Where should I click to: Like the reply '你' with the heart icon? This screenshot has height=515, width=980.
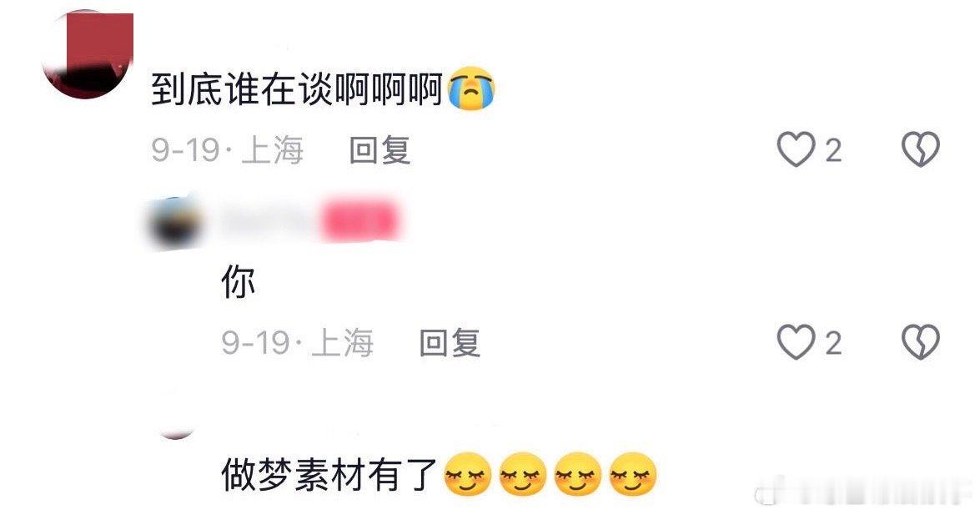[796, 342]
